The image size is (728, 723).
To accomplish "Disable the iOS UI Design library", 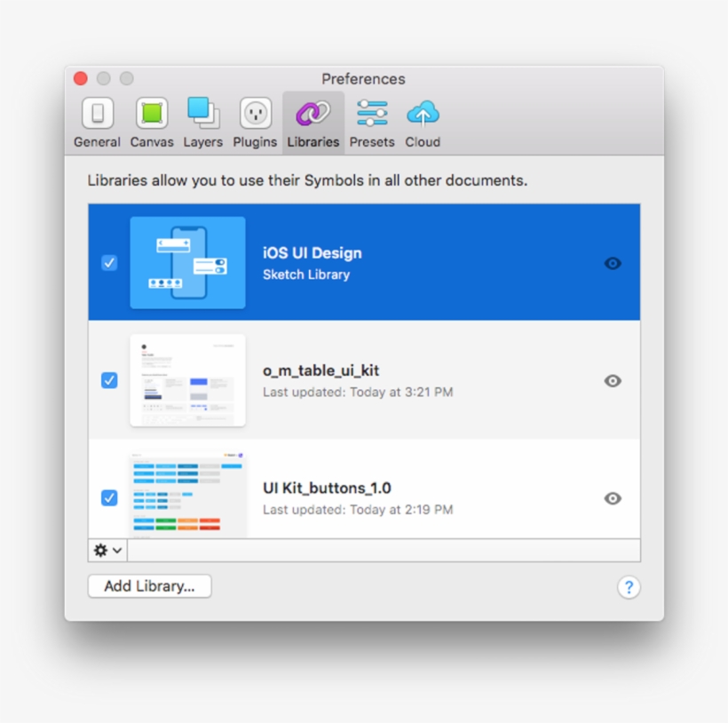I will point(109,262).
